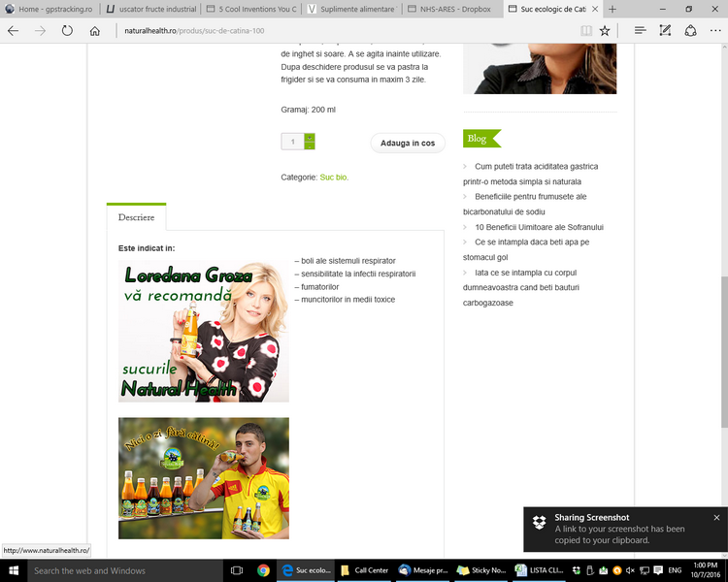Open reading view book icon
Screen dimensions: 728x582
pos(586,31)
